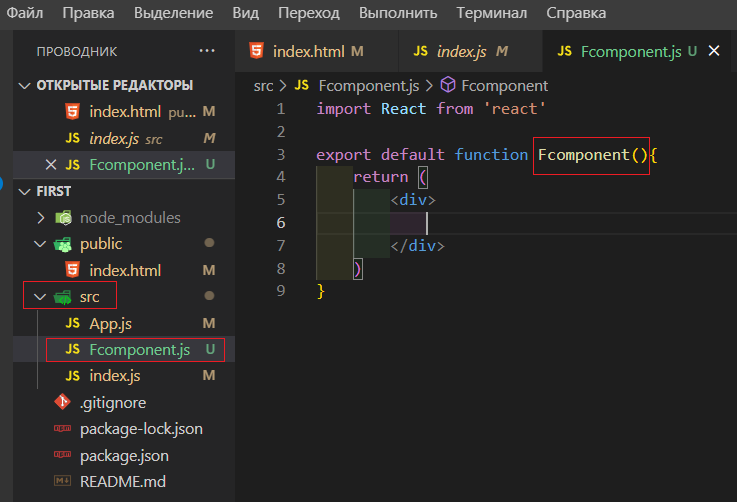
Task: Click HTML5 icon of public index.html
Action: (72, 270)
